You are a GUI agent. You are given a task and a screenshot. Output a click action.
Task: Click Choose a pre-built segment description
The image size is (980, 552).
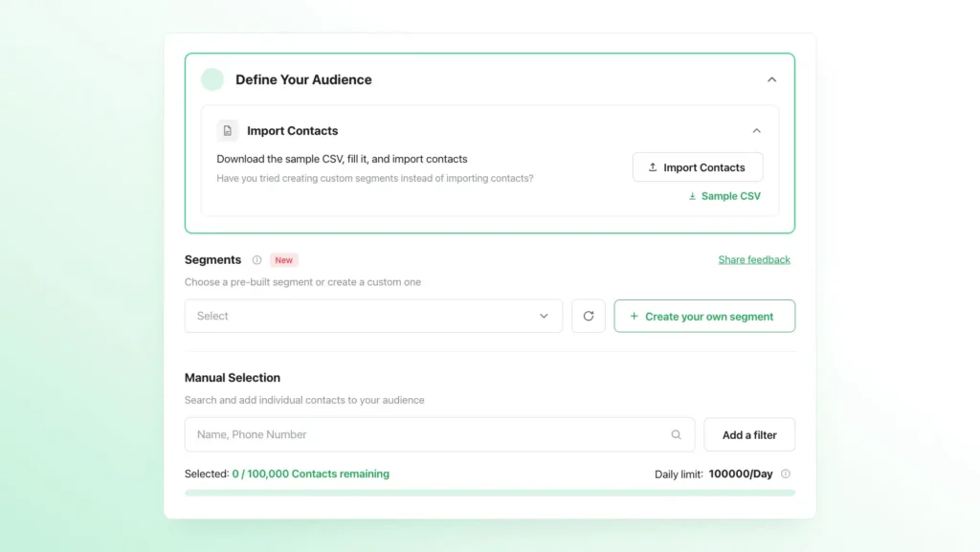click(x=302, y=282)
